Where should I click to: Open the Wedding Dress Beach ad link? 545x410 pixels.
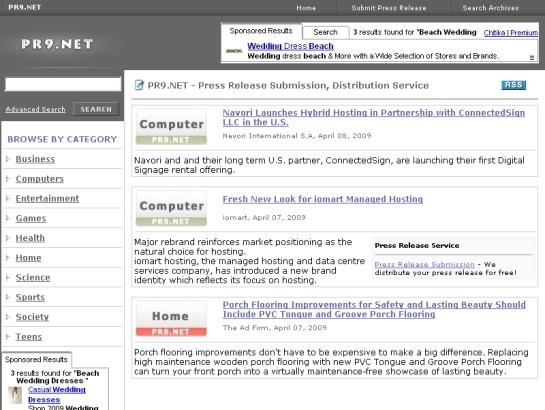point(290,46)
